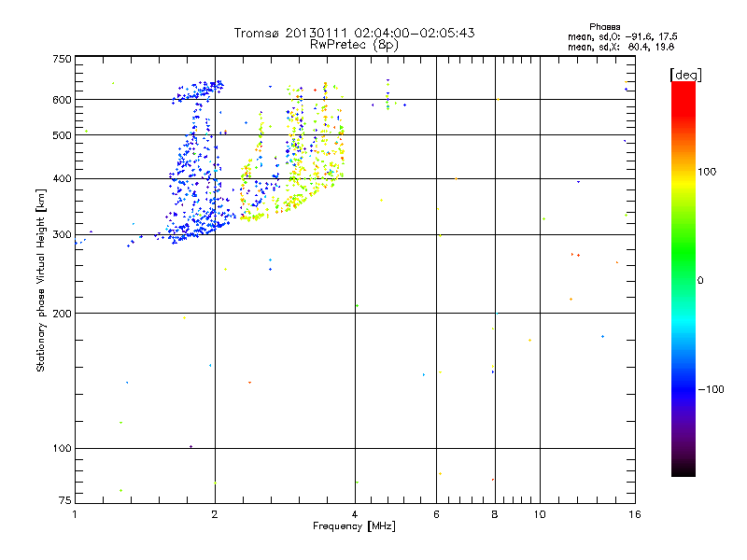747x560 pixels.
Task: Click the 500 height axis tick label
Action: pos(62,135)
